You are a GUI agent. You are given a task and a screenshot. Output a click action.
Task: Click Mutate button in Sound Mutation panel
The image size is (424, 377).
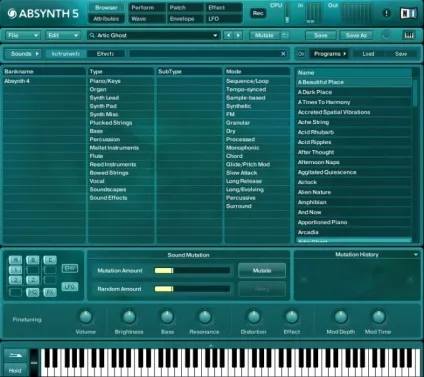(x=262, y=270)
